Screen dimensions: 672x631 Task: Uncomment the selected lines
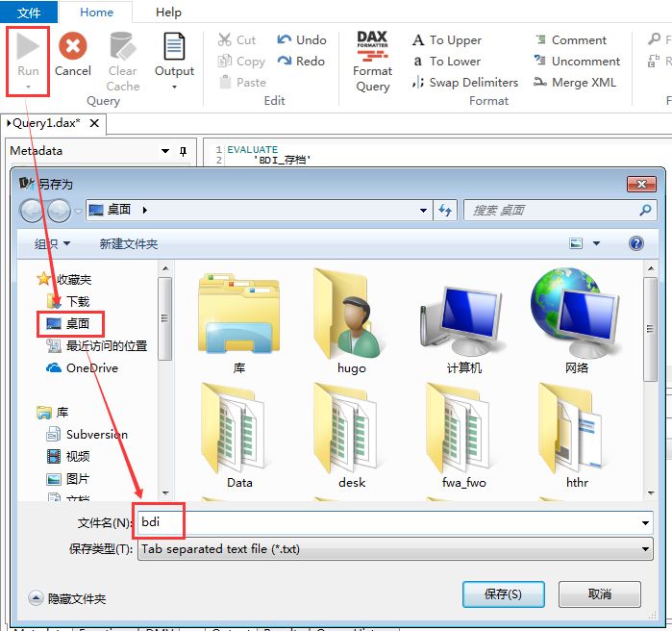(x=577, y=62)
